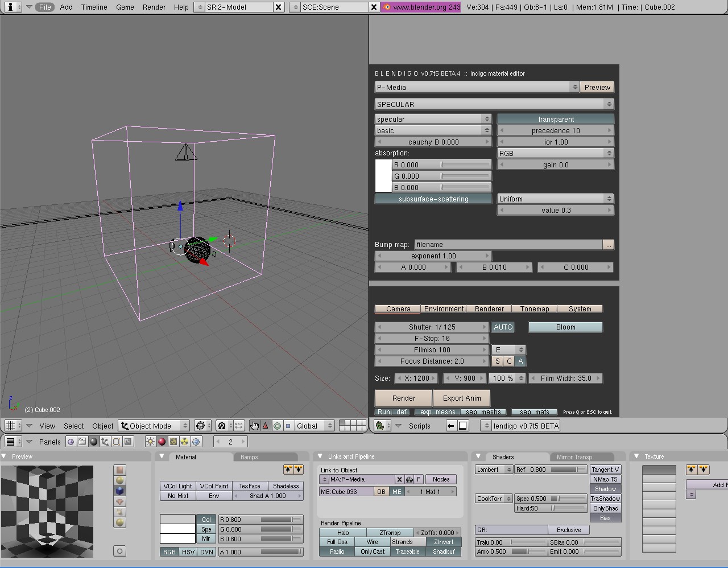Enable the translate manipulator triangle icon
The width and height of the screenshot is (728, 568).
click(266, 426)
